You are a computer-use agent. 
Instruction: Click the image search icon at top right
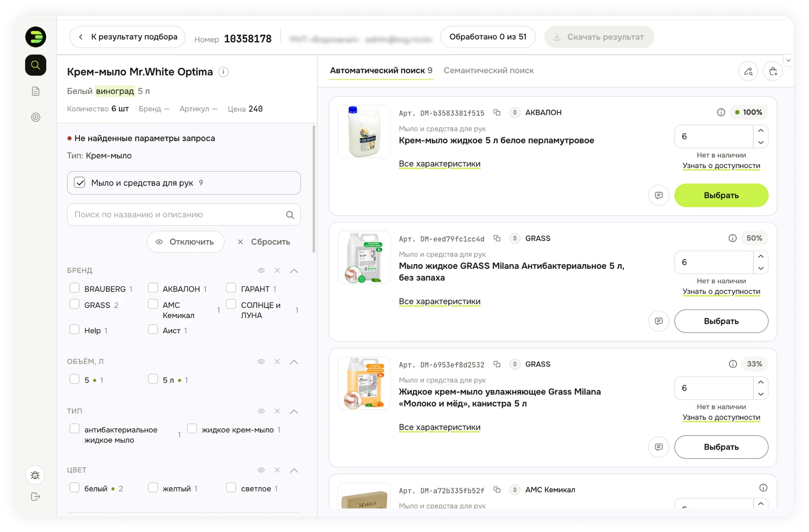[x=748, y=72]
